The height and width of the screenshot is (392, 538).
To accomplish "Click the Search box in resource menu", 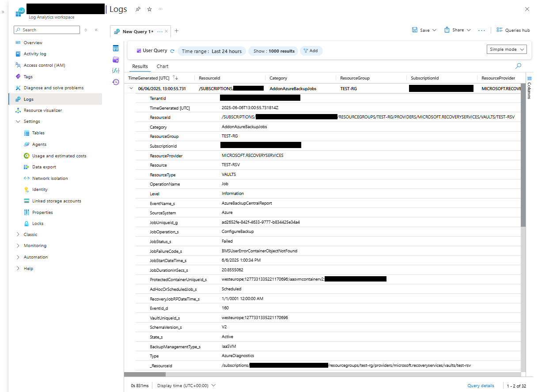I will 46,30.
